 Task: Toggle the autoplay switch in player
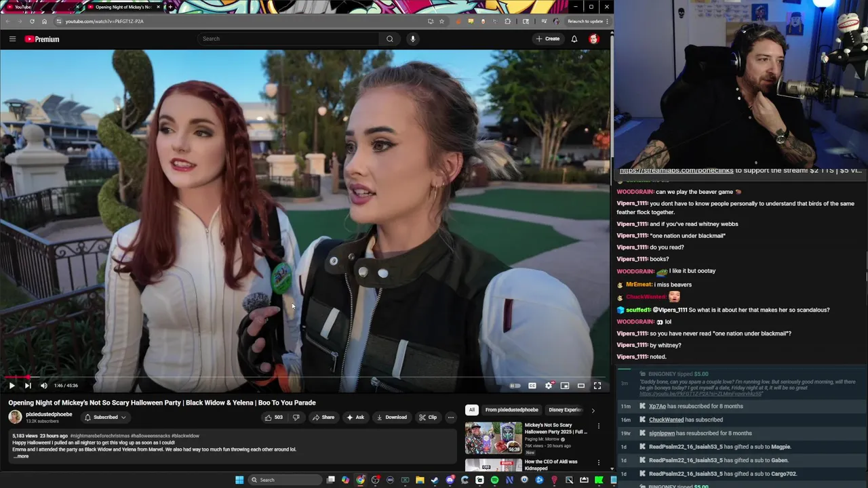click(x=515, y=386)
